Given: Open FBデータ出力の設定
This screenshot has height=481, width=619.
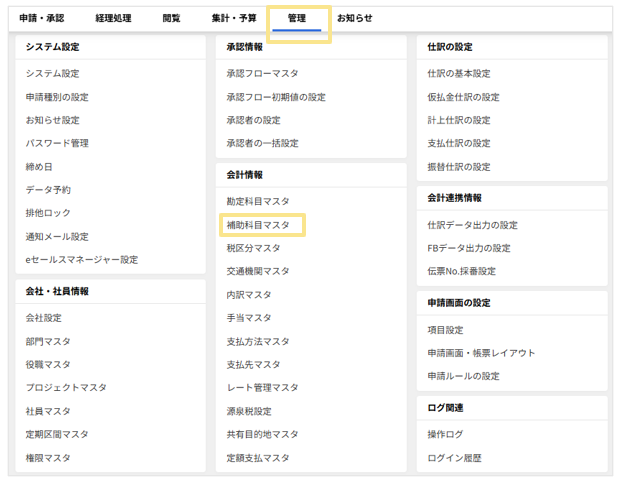Looking at the screenshot, I should 468,248.
